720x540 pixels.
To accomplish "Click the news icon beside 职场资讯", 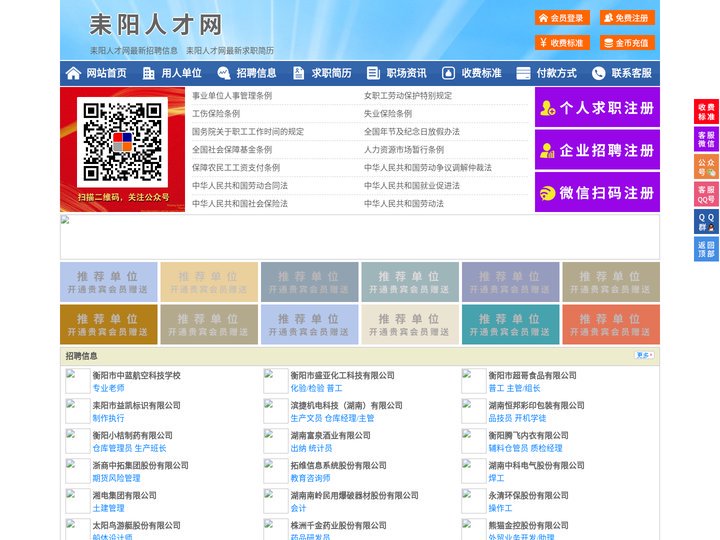I will click(x=373, y=73).
